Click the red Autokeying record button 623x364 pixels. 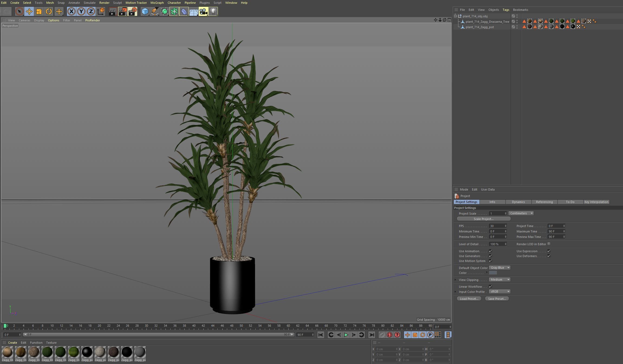pyautogui.click(x=389, y=335)
